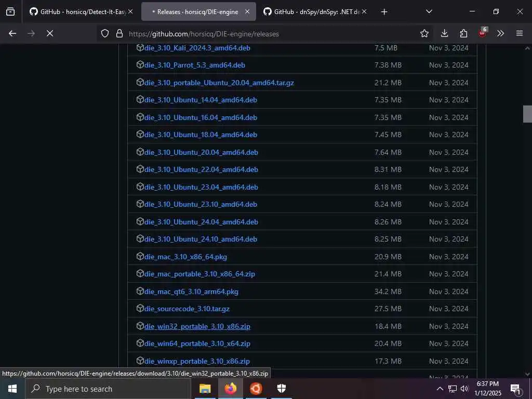Open the Windows Start menu

(x=12, y=389)
